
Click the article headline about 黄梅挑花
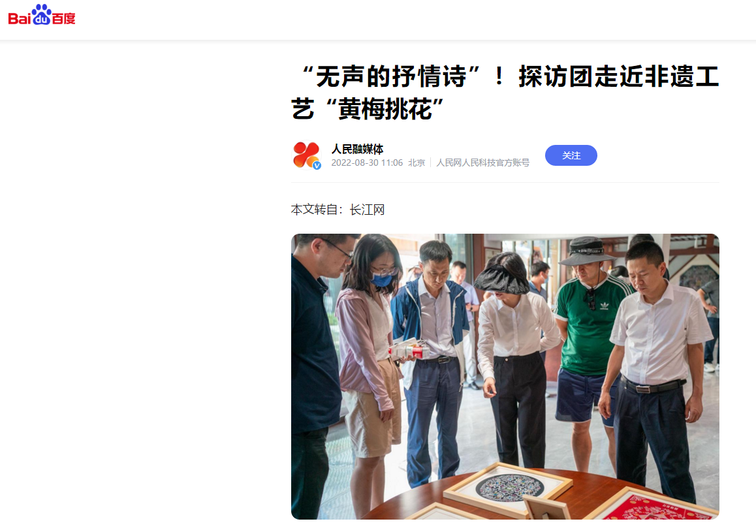tap(505, 93)
